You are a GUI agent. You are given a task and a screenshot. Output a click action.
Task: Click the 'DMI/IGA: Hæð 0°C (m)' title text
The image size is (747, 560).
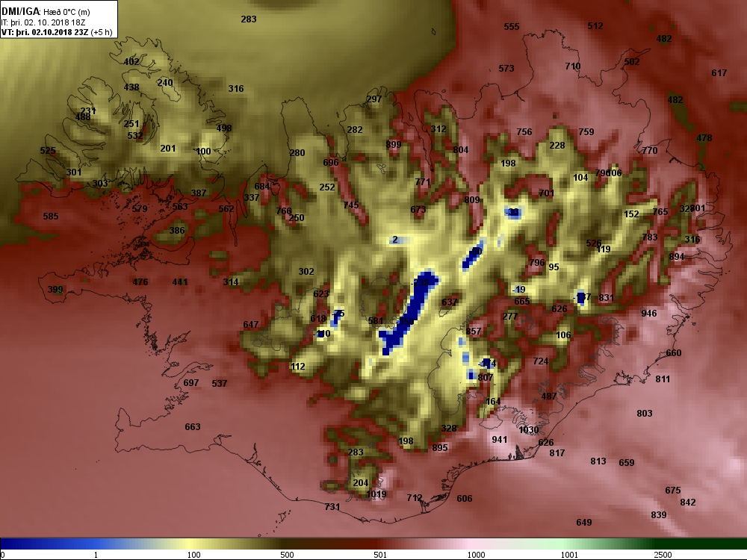(46, 12)
